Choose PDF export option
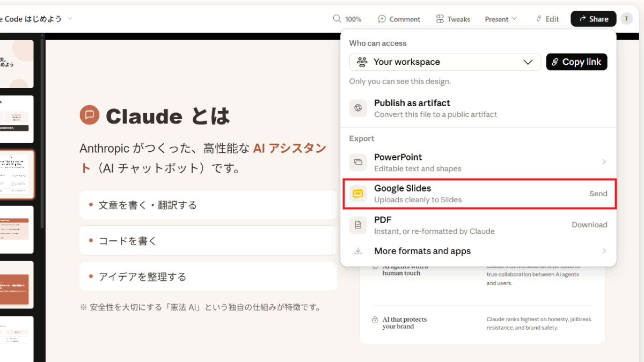 point(479,225)
